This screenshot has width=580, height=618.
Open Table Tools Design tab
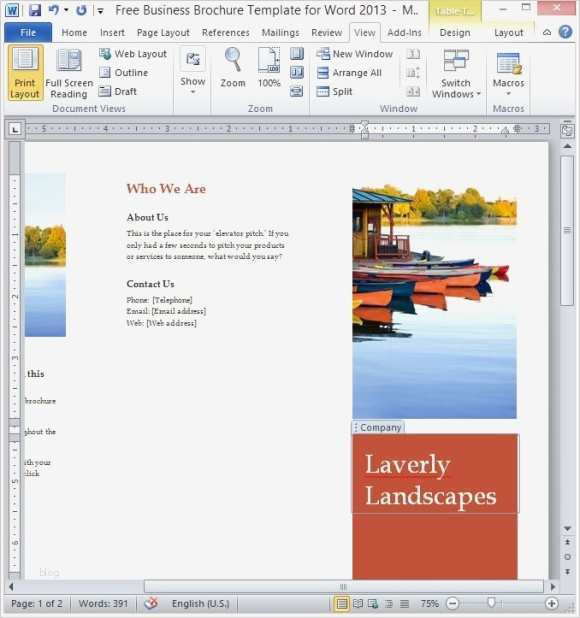tap(455, 33)
